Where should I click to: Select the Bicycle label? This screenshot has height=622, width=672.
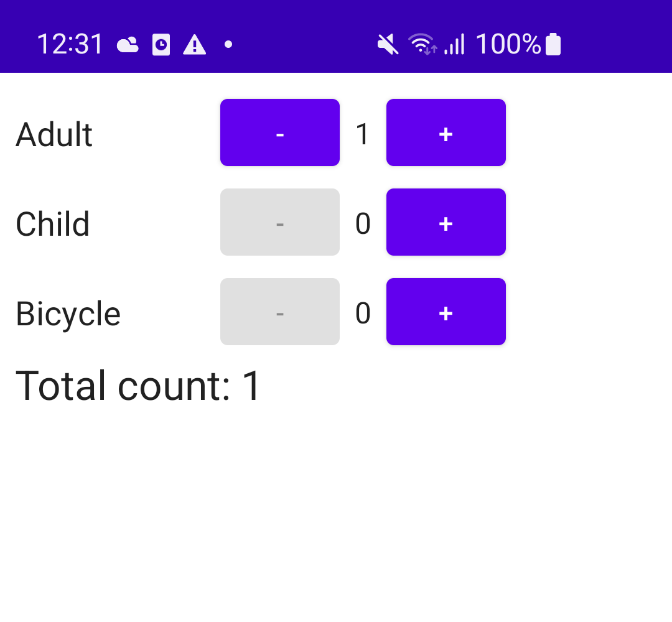[68, 314]
